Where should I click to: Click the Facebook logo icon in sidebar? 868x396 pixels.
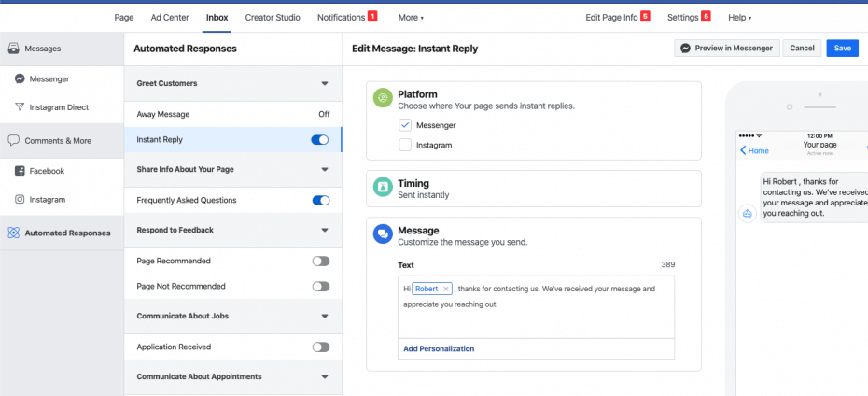click(x=20, y=171)
